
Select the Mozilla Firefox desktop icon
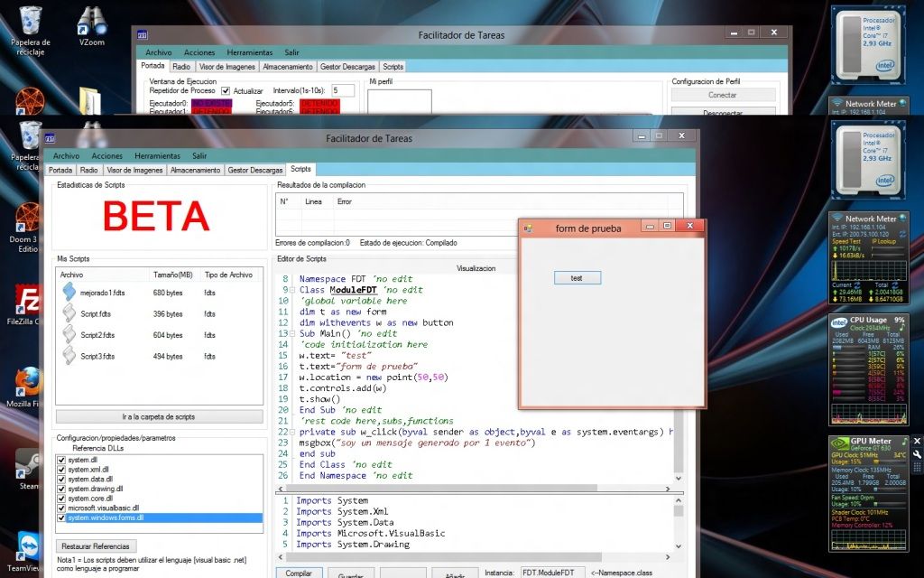pos(28,382)
